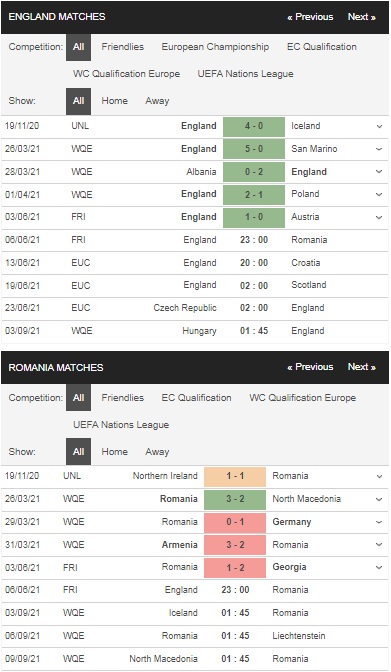
Task: Select European Championship competition filter
Action: point(215,47)
